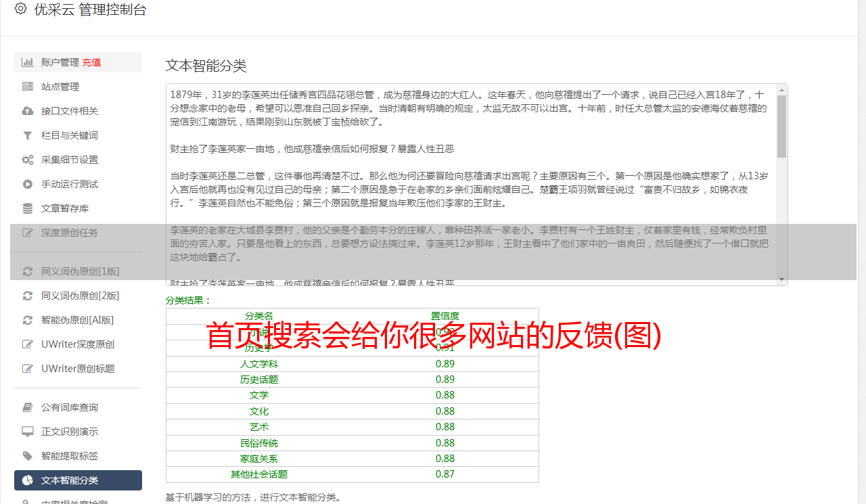Click the 文化 category cell
866x504 pixels.
[x=259, y=411]
